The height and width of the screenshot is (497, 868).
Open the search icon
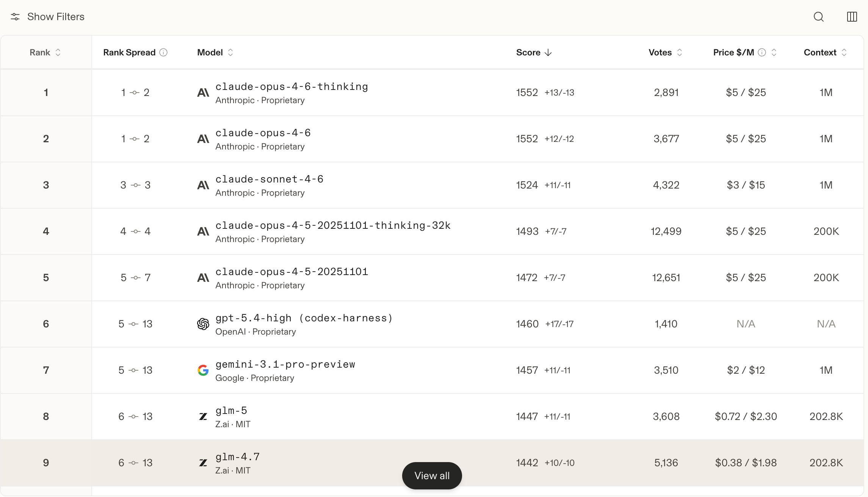click(x=818, y=17)
